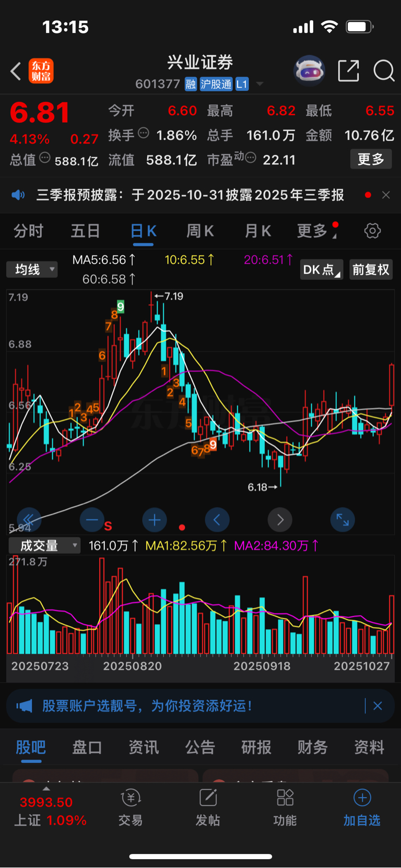Viewport: 401px width, 868px height.
Task: Open the 成交量 indicator dropdown
Action: (x=44, y=546)
